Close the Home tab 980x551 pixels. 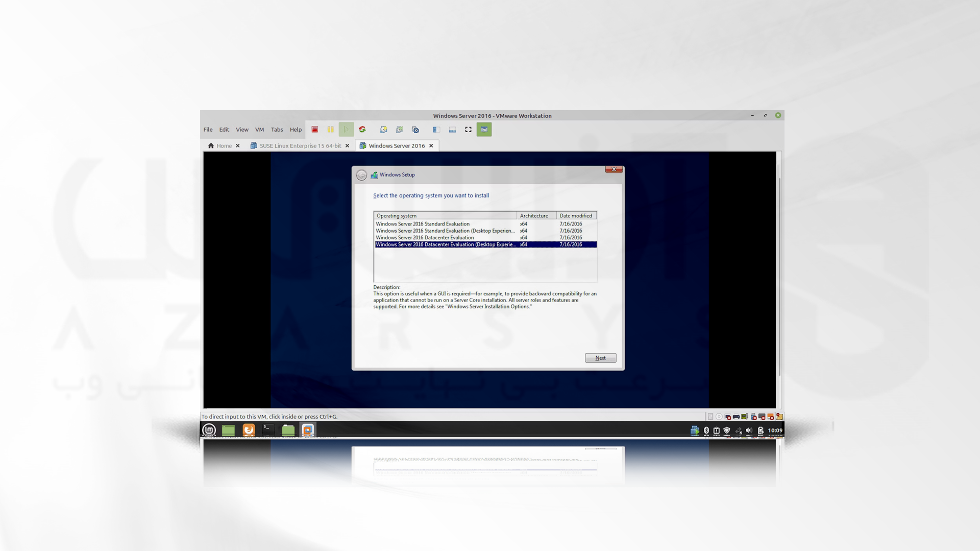click(238, 146)
